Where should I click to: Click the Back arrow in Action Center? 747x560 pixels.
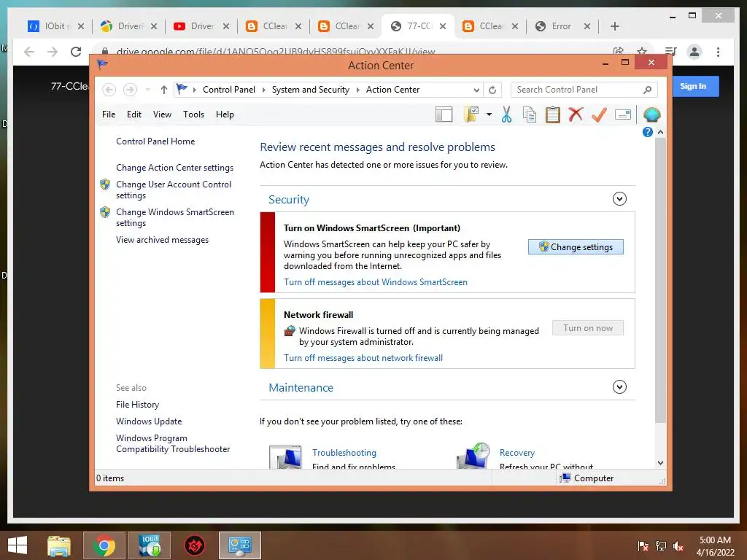tap(109, 90)
